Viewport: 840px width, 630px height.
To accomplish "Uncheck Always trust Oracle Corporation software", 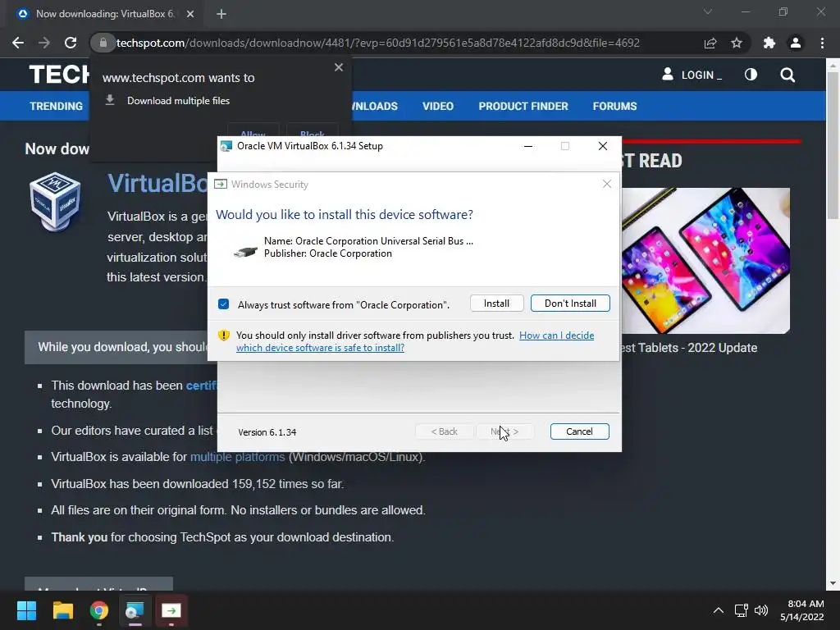I will coord(223,304).
